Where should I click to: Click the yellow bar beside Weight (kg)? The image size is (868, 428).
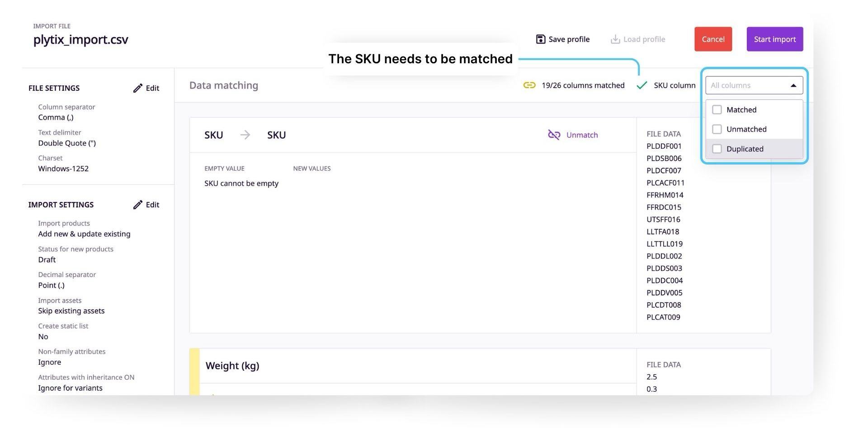click(x=194, y=372)
